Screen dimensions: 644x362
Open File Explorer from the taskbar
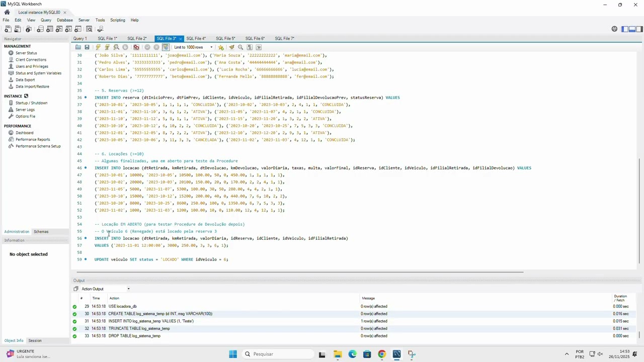(337, 354)
